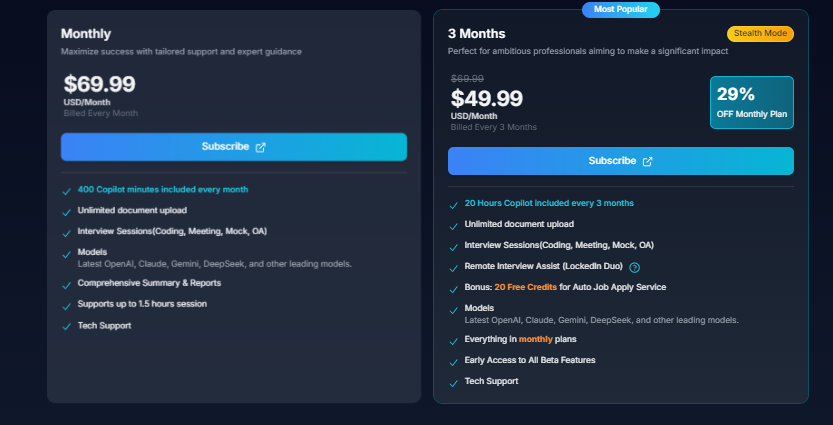
Task: Click checkmark beside 20 Hours Copilot
Action: click(x=453, y=204)
